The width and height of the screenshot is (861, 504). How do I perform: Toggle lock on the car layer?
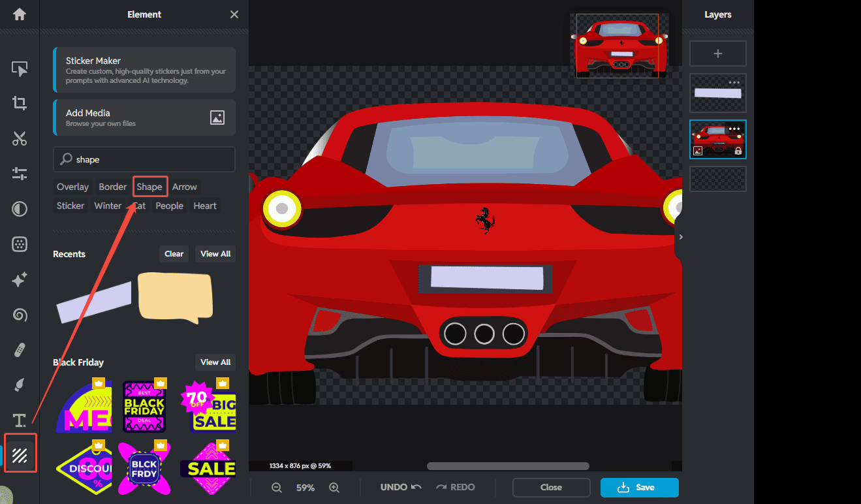738,151
